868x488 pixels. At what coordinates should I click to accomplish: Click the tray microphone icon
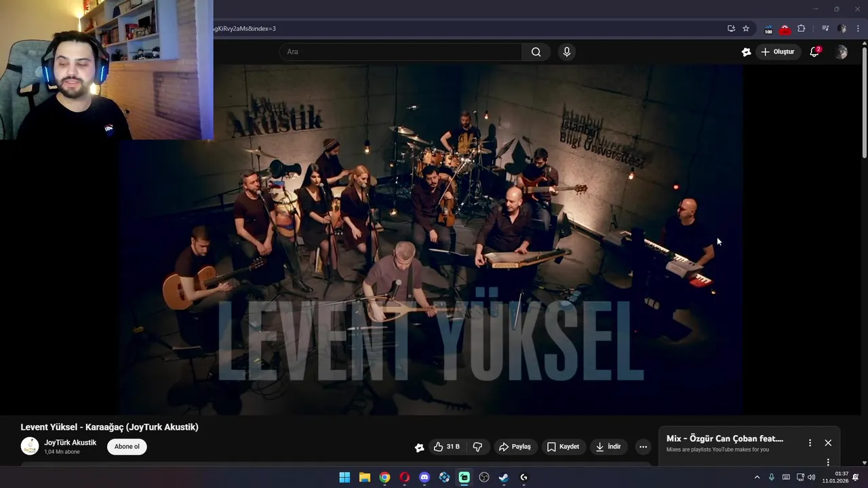click(772, 477)
